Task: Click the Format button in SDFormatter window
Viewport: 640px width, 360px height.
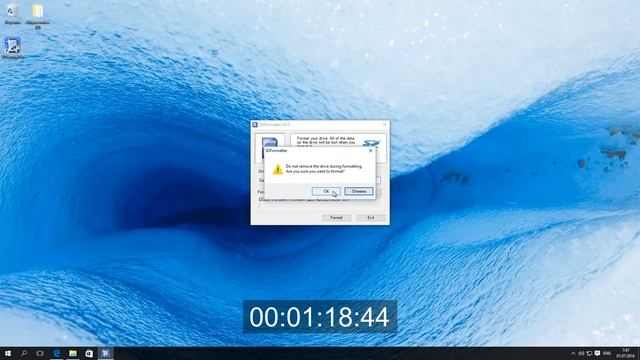Action: click(x=336, y=218)
